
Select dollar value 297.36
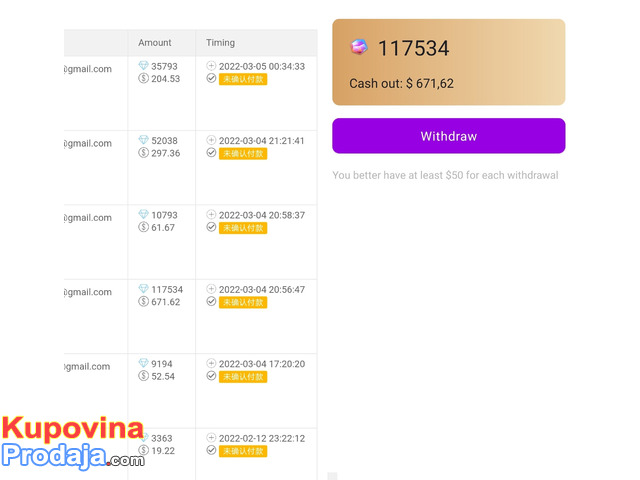(x=165, y=153)
